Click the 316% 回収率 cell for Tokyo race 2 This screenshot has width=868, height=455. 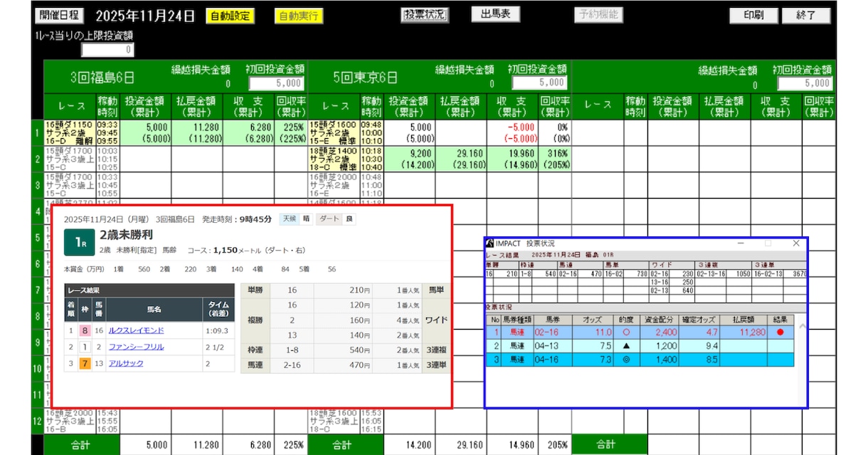(x=555, y=159)
